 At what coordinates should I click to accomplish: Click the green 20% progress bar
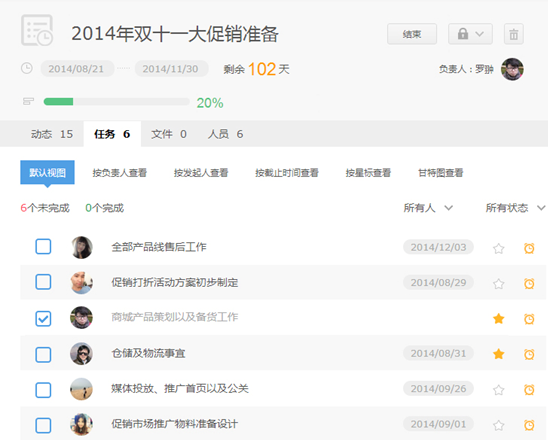point(116,102)
